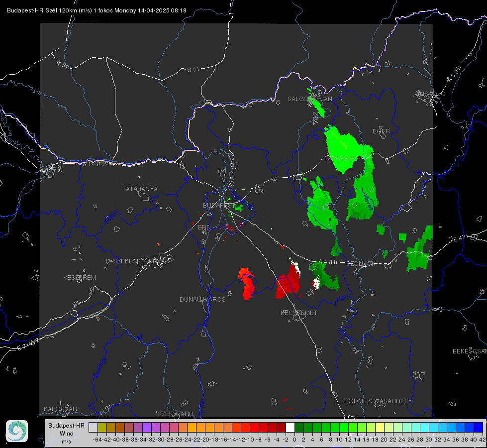Click the legend label Budapest-HR Wind m/s
This screenshot has height=448, width=487.
click(x=66, y=433)
